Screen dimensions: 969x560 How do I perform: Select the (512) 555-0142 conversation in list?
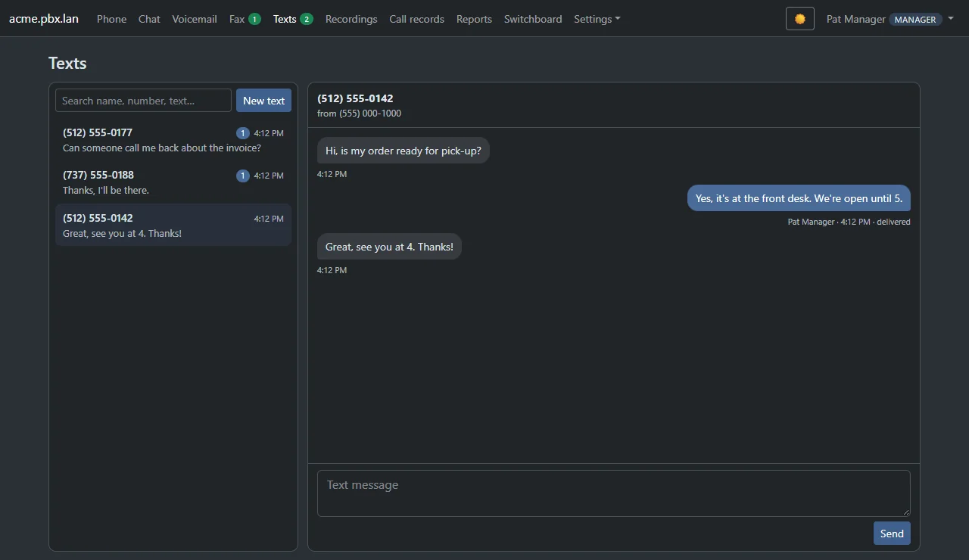click(x=173, y=225)
